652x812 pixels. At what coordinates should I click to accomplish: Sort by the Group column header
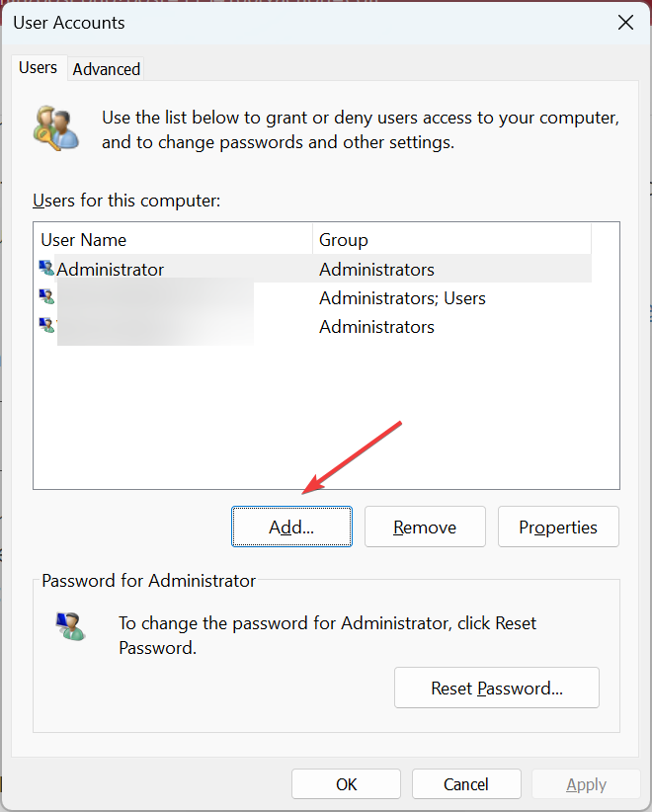[x=451, y=239]
